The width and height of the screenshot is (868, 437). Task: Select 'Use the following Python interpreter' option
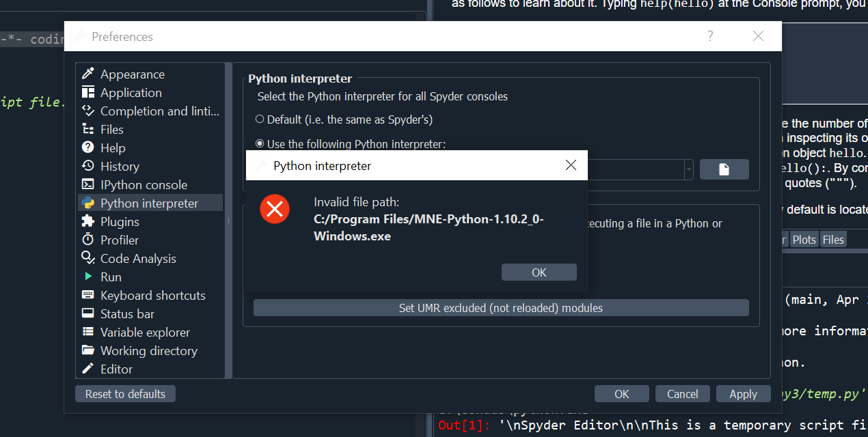coord(260,144)
